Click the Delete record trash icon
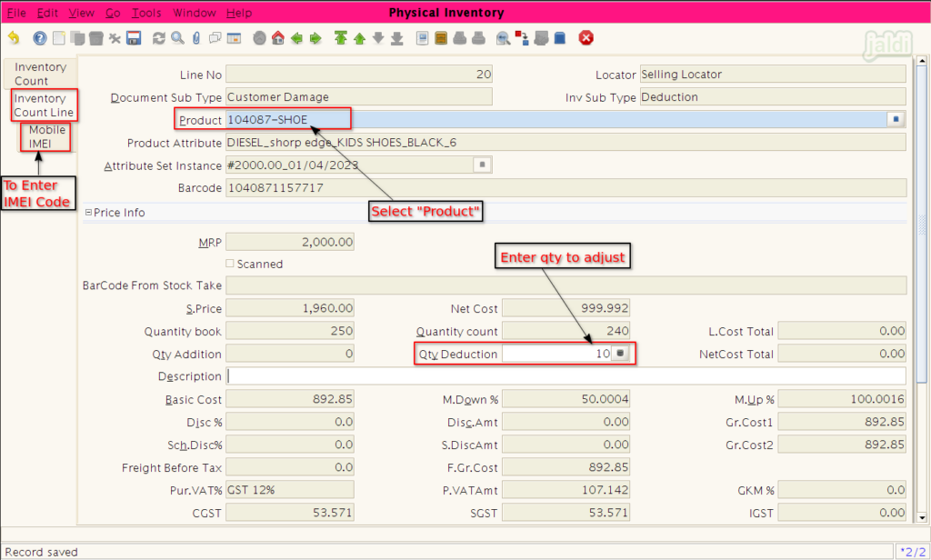The width and height of the screenshot is (931, 560). (x=96, y=38)
